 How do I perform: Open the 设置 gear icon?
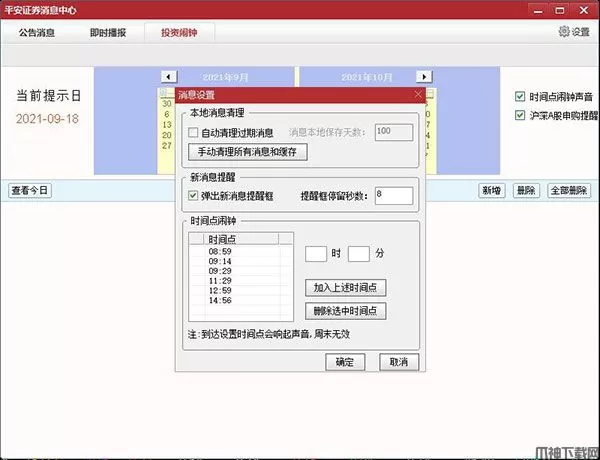coord(563,32)
